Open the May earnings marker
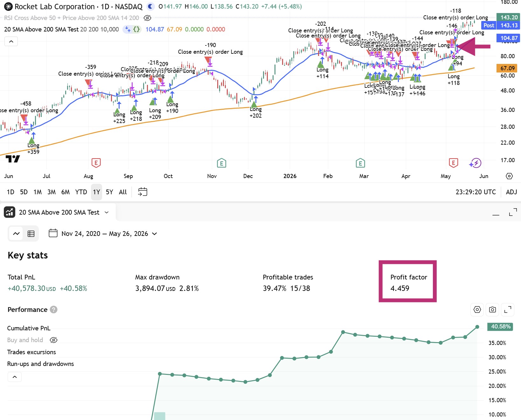Viewport: 521px width, 420px height. [453, 163]
